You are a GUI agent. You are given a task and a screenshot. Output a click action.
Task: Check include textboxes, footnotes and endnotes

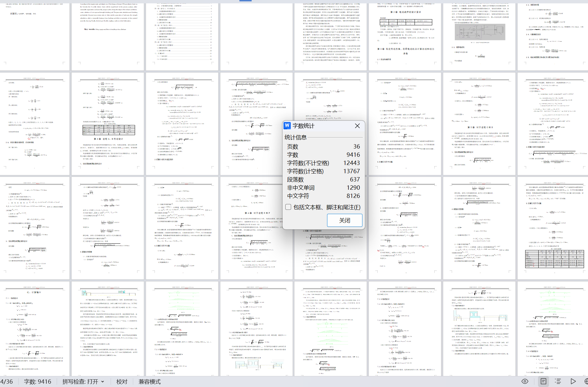coord(288,207)
